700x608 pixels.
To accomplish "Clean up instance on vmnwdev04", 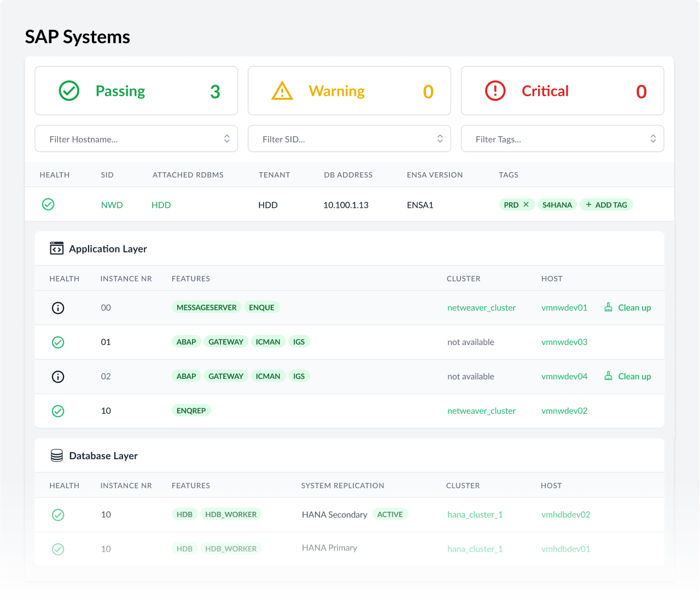I will 628,376.
